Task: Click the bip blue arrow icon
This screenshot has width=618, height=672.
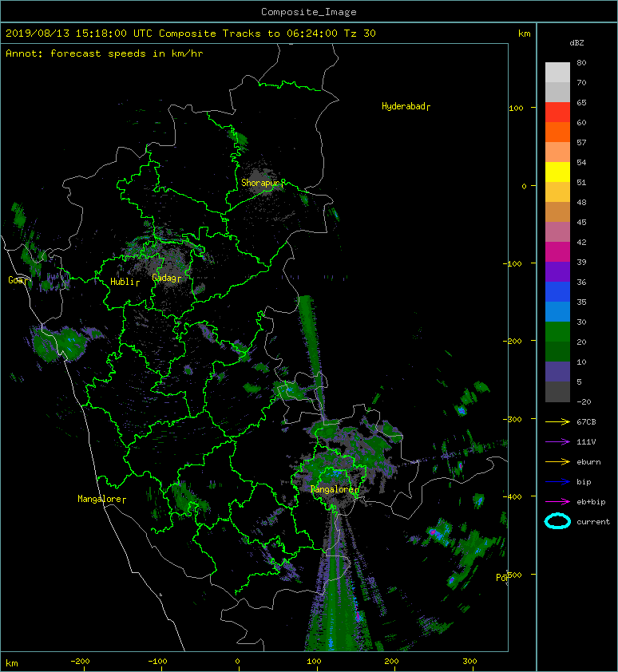Action: 557,482
